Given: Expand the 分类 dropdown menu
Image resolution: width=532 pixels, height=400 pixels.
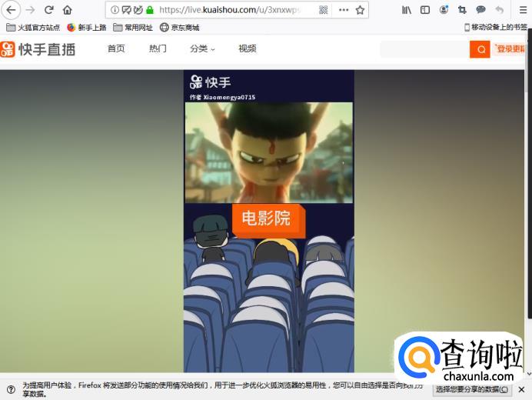Looking at the screenshot, I should tap(202, 49).
